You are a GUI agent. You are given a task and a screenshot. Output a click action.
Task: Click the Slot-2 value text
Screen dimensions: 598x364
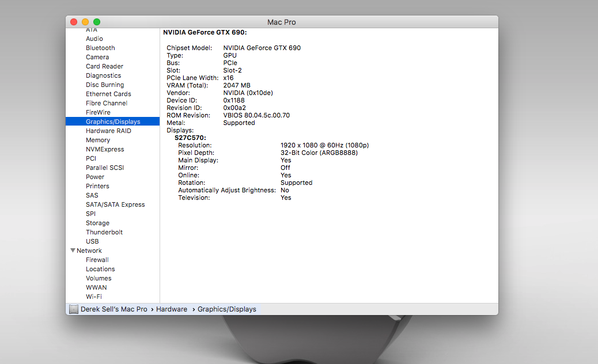click(232, 70)
